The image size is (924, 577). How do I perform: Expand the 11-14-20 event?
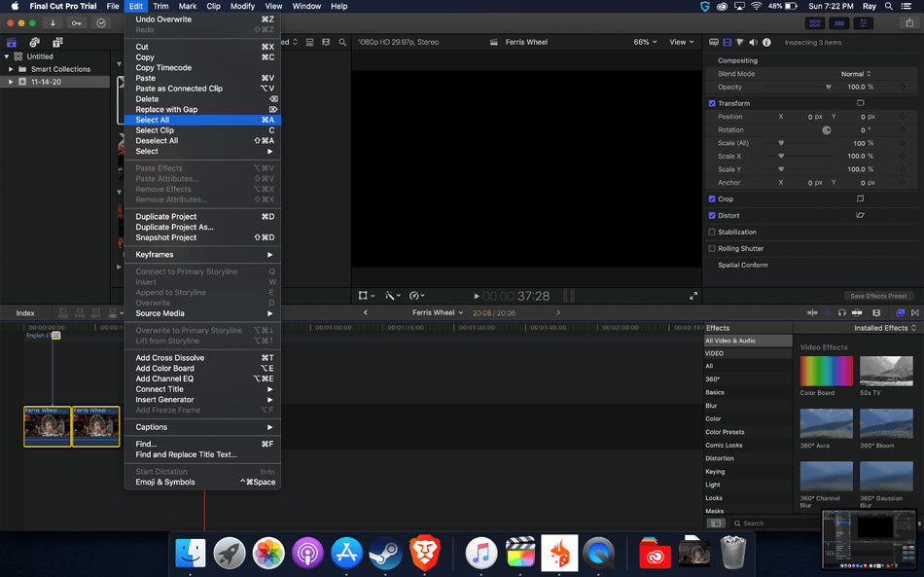coord(11,82)
